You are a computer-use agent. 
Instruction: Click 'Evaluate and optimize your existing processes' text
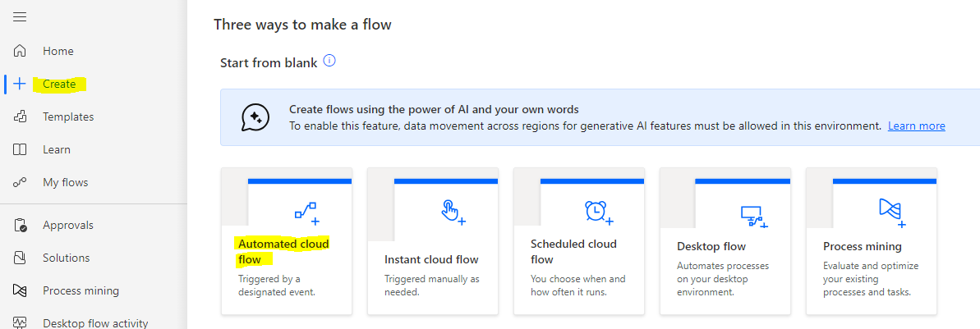point(872,279)
